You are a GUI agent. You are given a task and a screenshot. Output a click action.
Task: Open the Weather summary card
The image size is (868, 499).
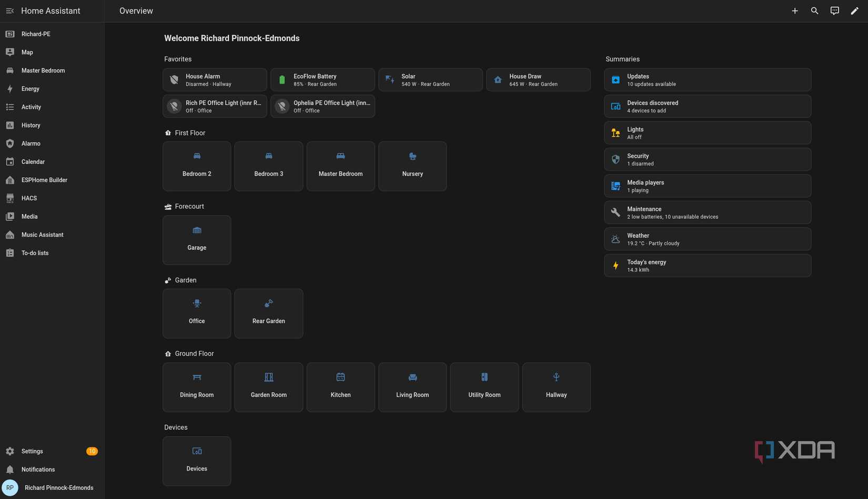(x=708, y=239)
